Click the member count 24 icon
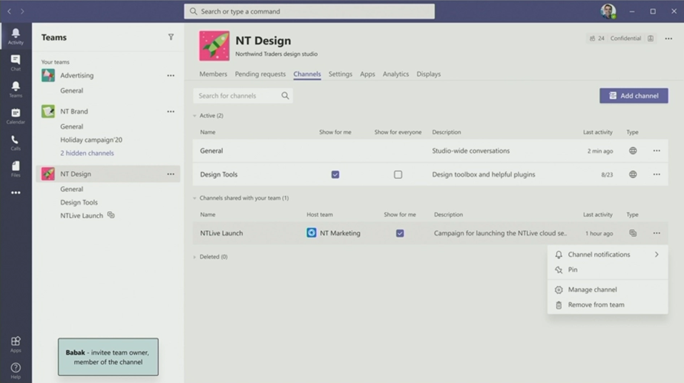This screenshot has width=684, height=383. click(x=592, y=38)
